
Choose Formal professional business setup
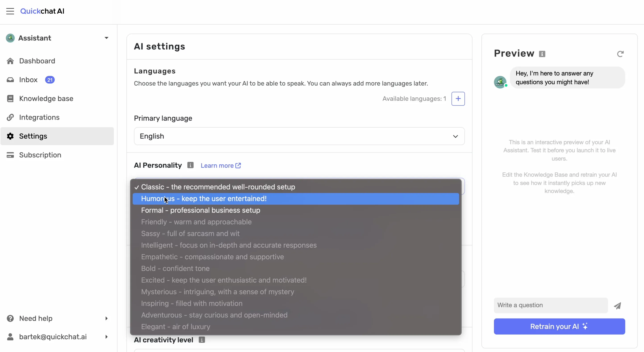tap(296, 210)
